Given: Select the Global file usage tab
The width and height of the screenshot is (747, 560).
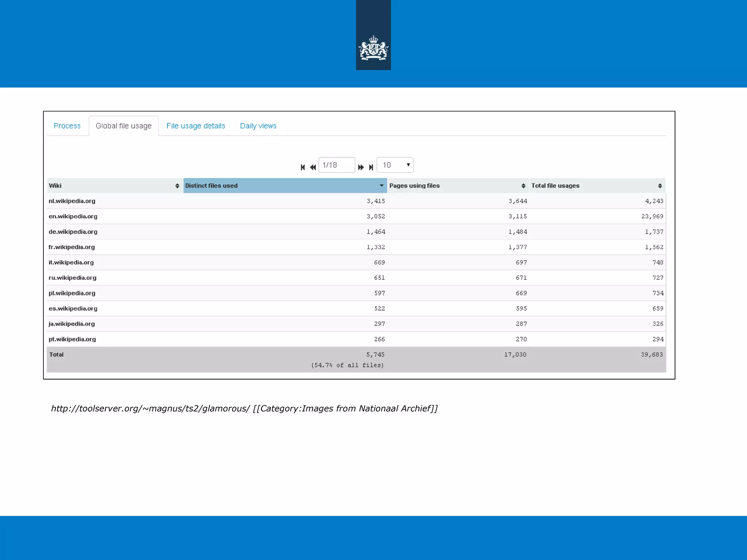Looking at the screenshot, I should pos(124,126).
